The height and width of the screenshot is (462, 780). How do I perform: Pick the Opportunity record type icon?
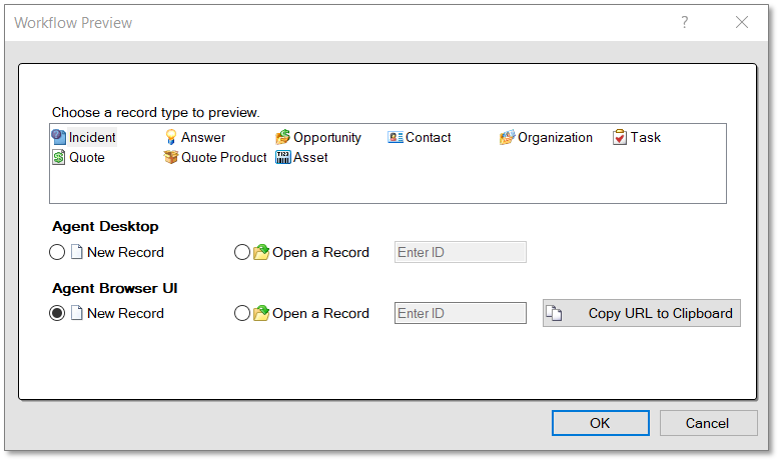[x=283, y=138]
